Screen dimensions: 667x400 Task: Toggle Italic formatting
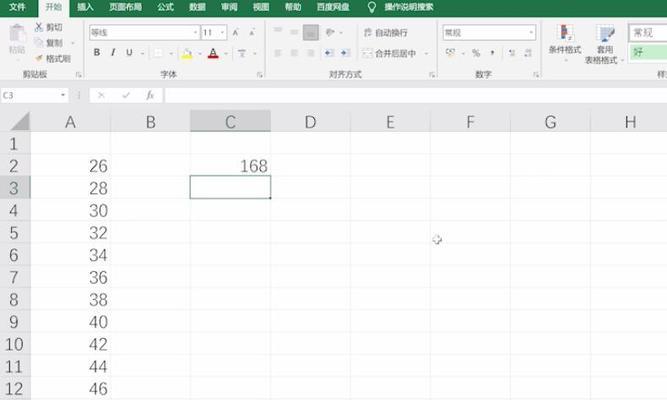coord(113,52)
